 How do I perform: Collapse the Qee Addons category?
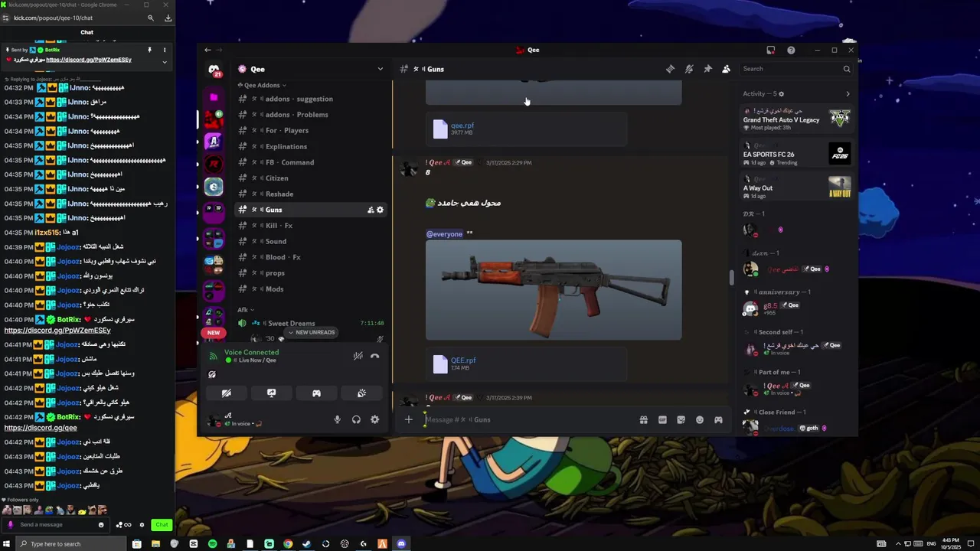(262, 85)
